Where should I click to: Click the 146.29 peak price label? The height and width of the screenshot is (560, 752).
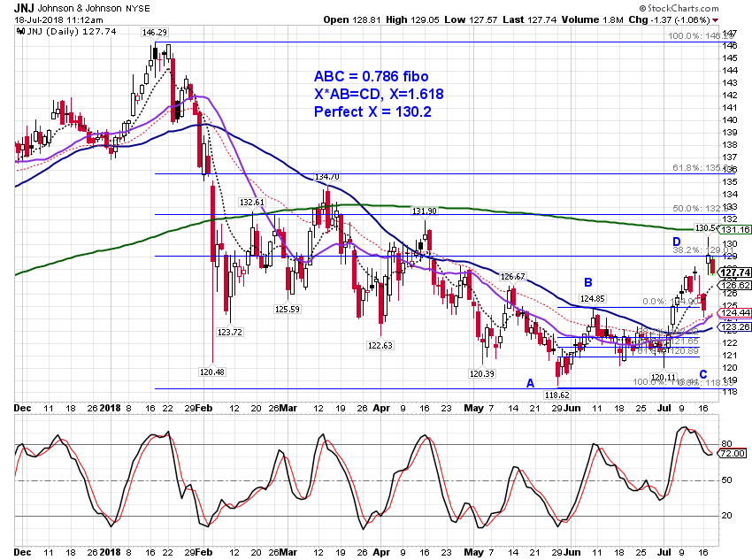click(x=155, y=32)
